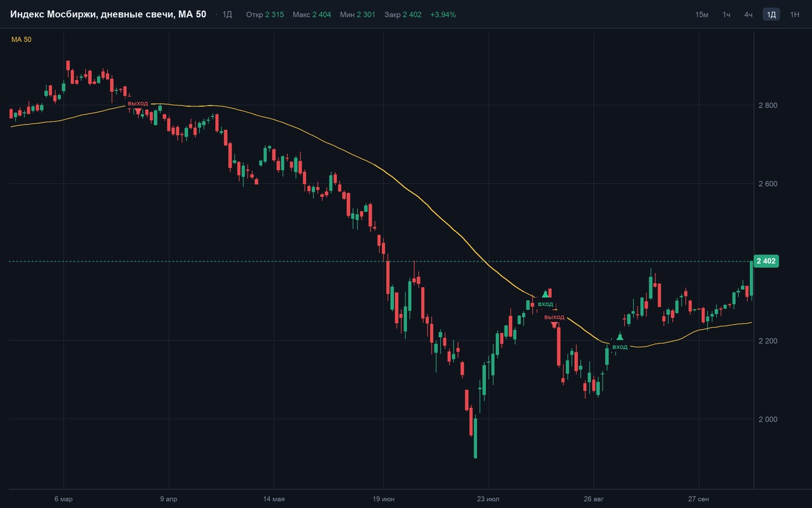Click the chart title Индекс Мосбиржи

click(54, 14)
